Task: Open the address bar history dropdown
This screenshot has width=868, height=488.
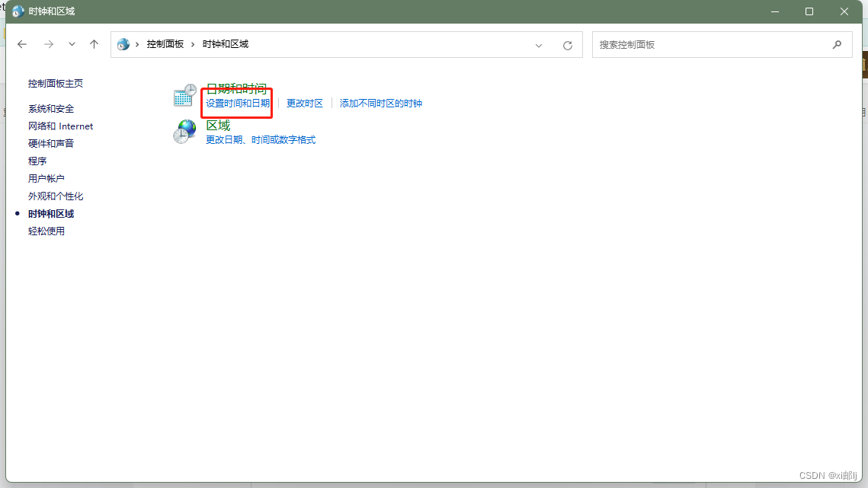Action: (539, 45)
